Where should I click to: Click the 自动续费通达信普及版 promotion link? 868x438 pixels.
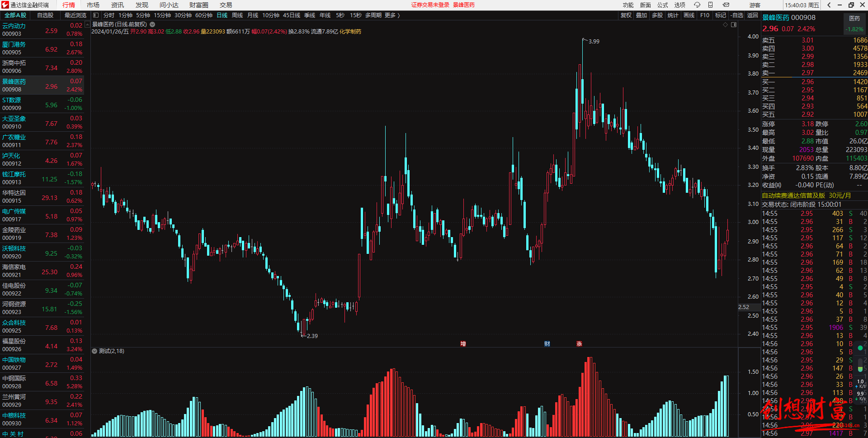[x=807, y=195]
